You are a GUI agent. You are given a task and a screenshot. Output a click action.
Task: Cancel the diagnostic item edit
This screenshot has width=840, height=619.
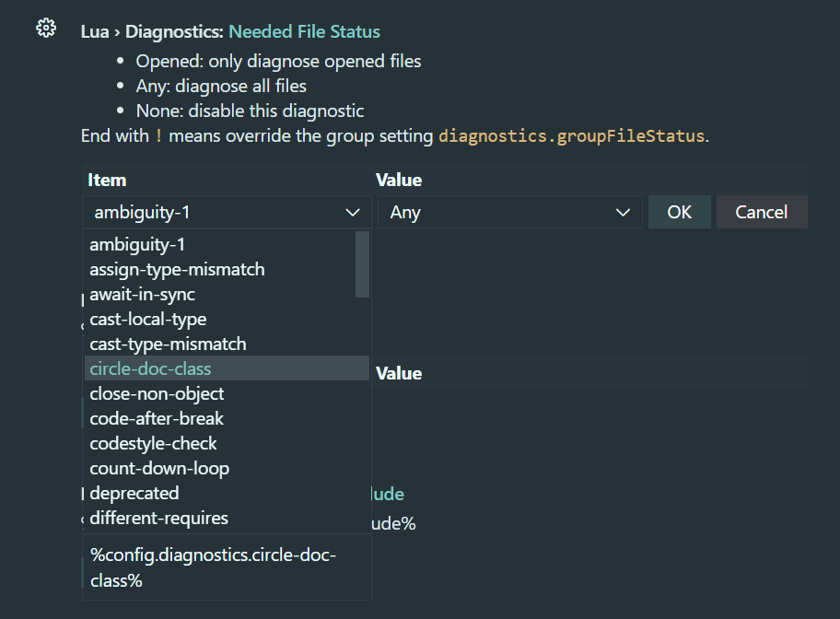[761, 211]
